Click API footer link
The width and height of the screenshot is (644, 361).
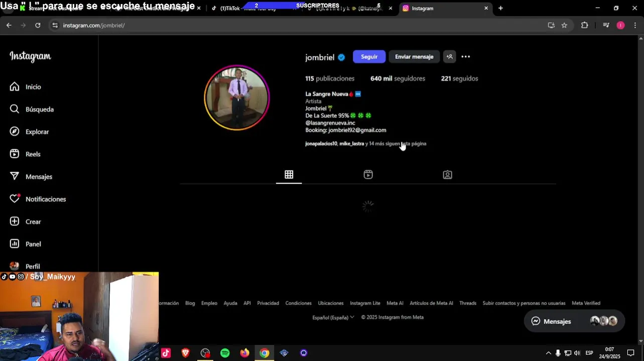tap(247, 303)
